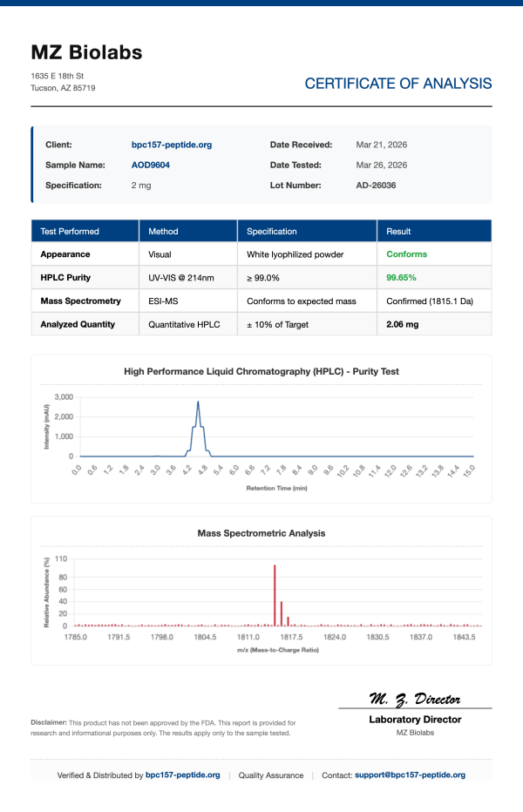Click the support@bpc157-peptide.org email link
Image resolution: width=523 pixels, height=812 pixels.
(x=410, y=775)
